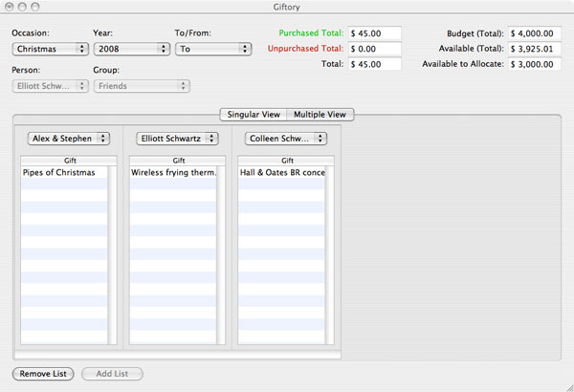The width and height of the screenshot is (574, 392).
Task: Click the vertical scrollbar of Elliott Schwartz list
Action: pyautogui.click(x=221, y=253)
